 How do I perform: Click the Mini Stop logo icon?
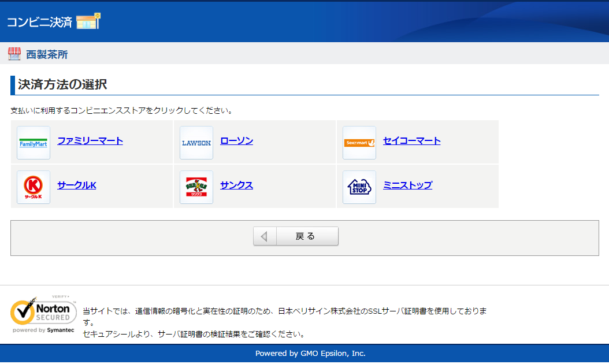(x=359, y=187)
